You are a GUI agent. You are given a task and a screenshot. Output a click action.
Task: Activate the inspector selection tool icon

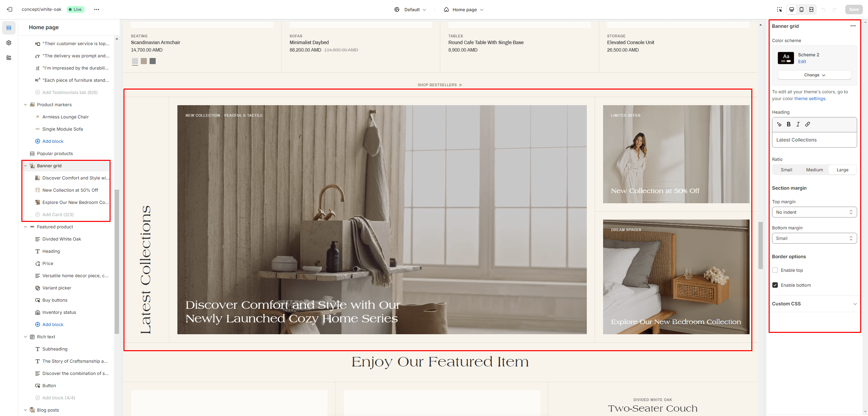point(779,10)
